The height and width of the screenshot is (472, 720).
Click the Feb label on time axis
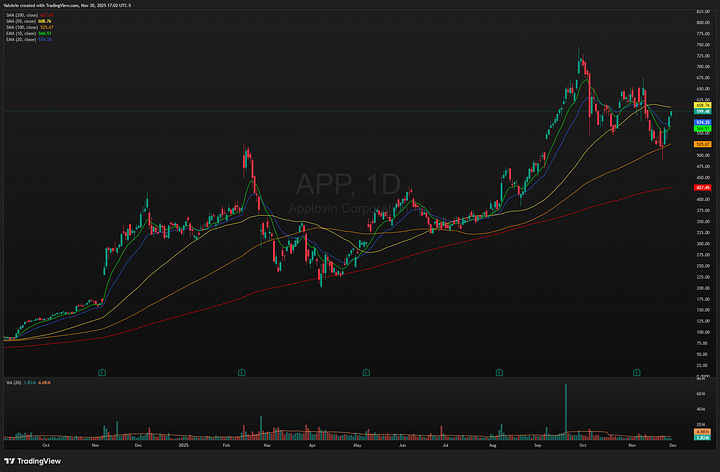(226, 445)
